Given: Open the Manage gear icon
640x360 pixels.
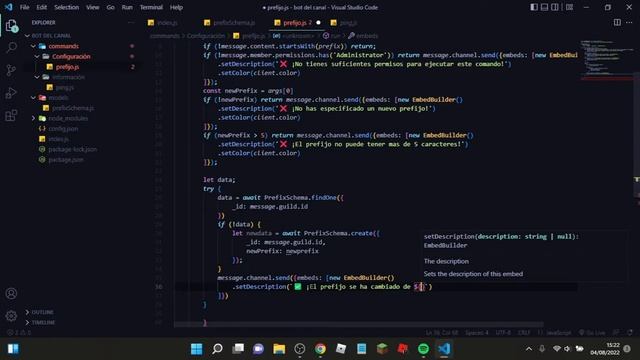Looking at the screenshot, I should (11, 316).
